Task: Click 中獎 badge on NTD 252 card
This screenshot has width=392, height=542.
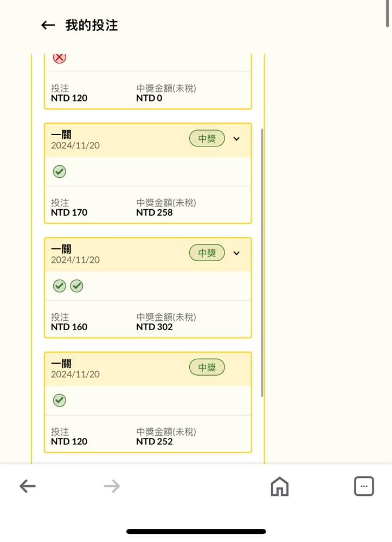Action: pyautogui.click(x=207, y=367)
